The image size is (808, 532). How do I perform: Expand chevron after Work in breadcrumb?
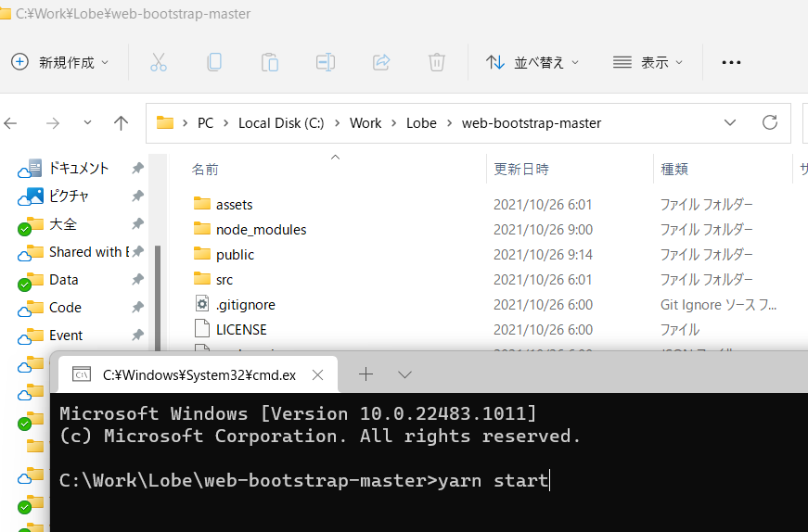(393, 123)
